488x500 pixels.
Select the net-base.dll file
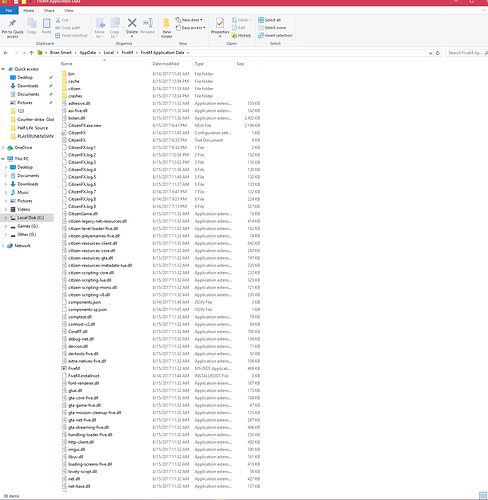[x=79, y=486]
